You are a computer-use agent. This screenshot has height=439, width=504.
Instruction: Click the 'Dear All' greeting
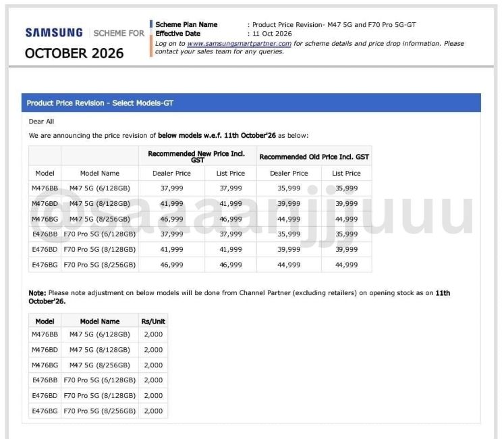[41, 122]
